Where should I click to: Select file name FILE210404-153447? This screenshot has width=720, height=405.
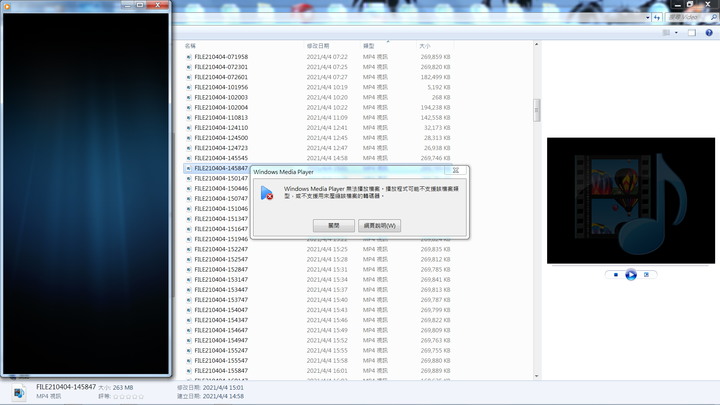tap(221, 290)
